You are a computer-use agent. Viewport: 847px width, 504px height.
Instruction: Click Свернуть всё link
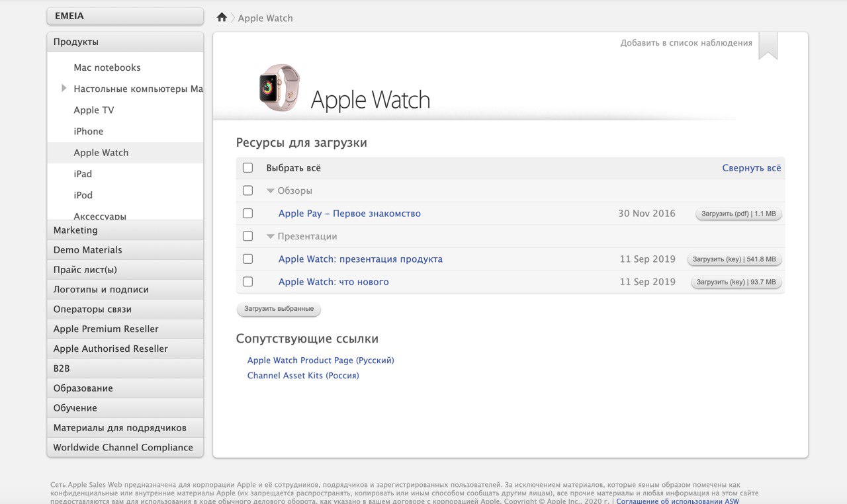click(x=752, y=168)
